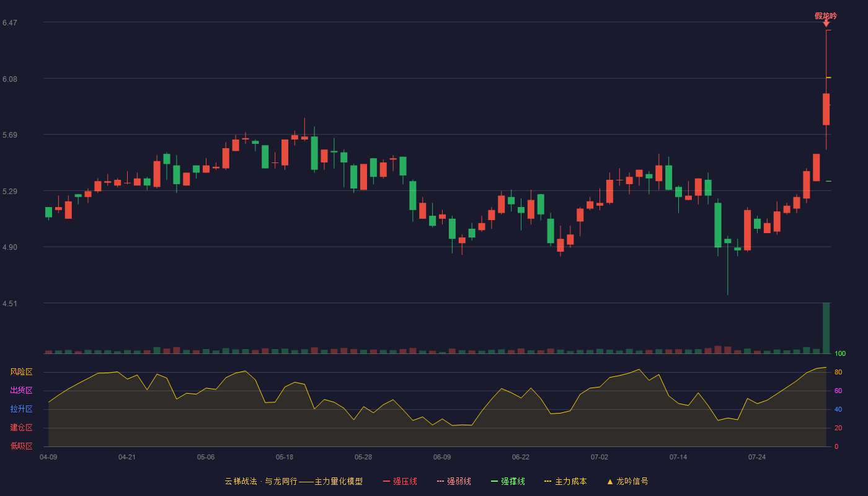Click the 07-24 date label

point(757,457)
